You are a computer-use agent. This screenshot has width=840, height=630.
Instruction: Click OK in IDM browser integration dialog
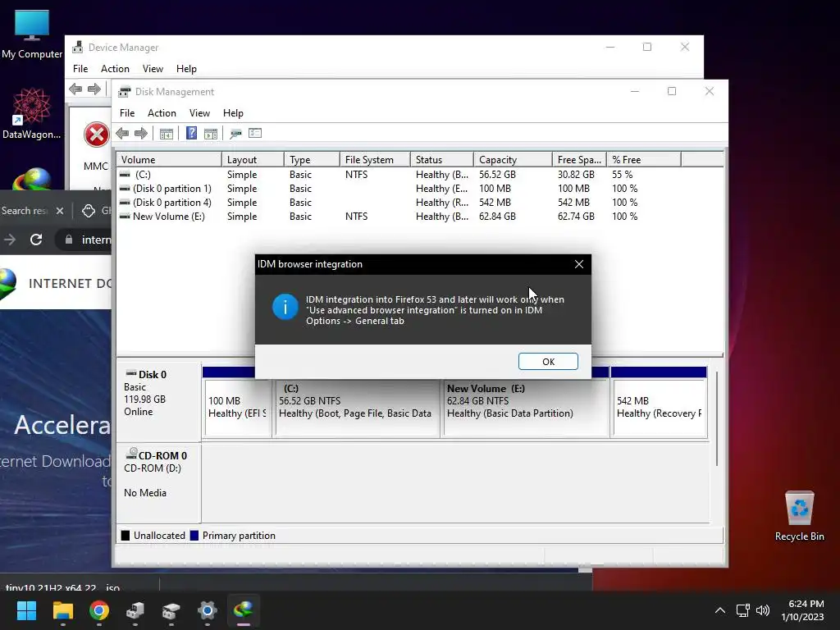point(548,362)
